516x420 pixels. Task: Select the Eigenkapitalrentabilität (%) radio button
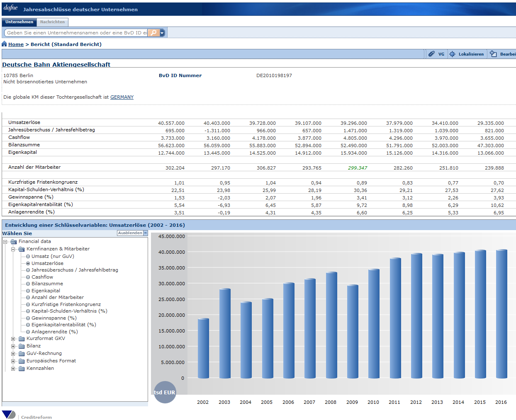click(28, 325)
